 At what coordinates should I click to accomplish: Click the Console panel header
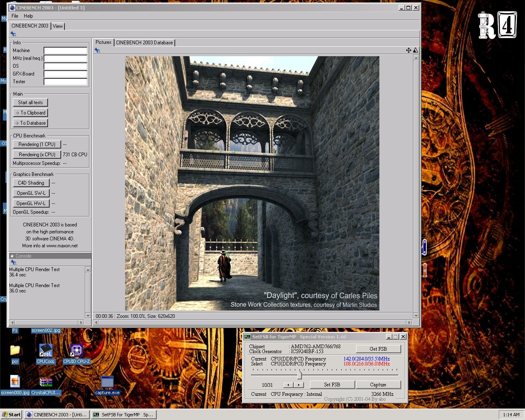[50, 256]
